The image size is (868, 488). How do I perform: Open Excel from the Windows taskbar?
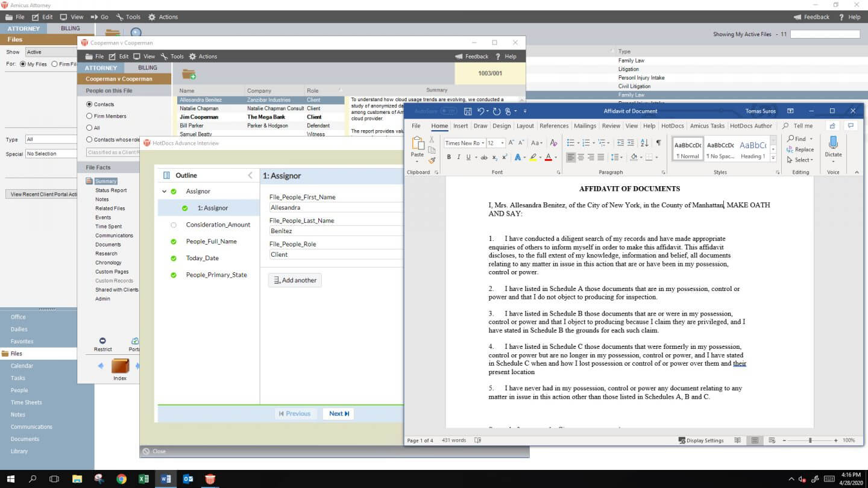[143, 479]
